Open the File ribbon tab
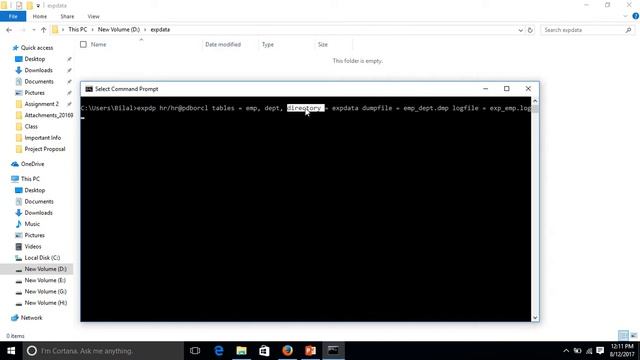Viewport: 640px width, 360px height. (x=13, y=16)
